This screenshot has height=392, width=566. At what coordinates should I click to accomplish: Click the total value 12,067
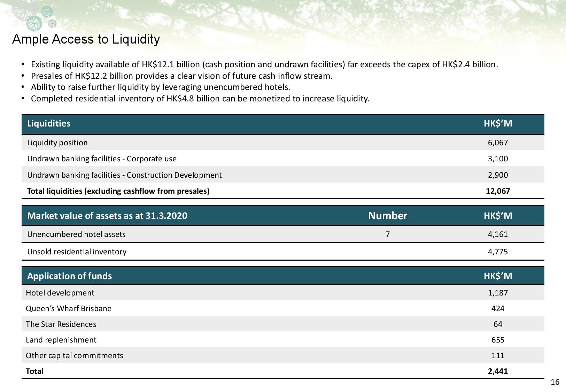[498, 191]
